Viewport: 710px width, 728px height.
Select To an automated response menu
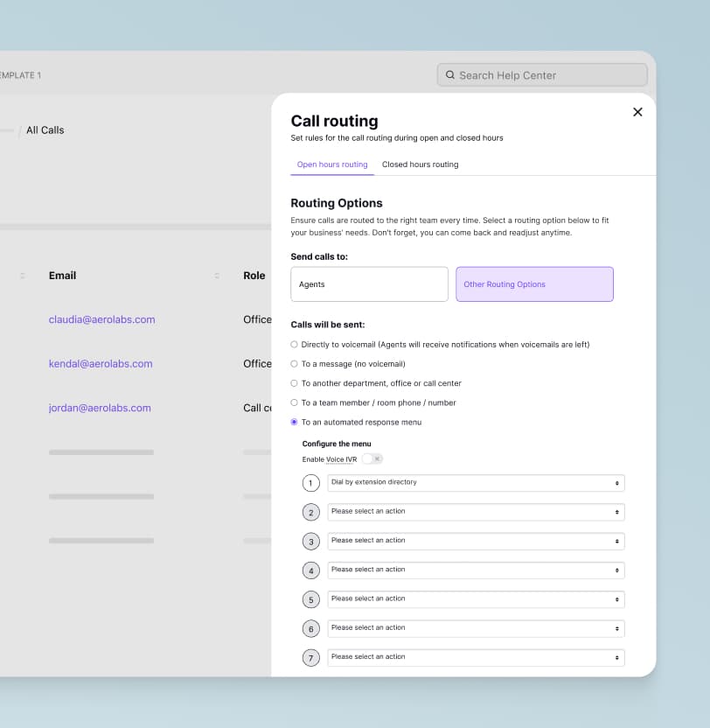click(x=295, y=422)
